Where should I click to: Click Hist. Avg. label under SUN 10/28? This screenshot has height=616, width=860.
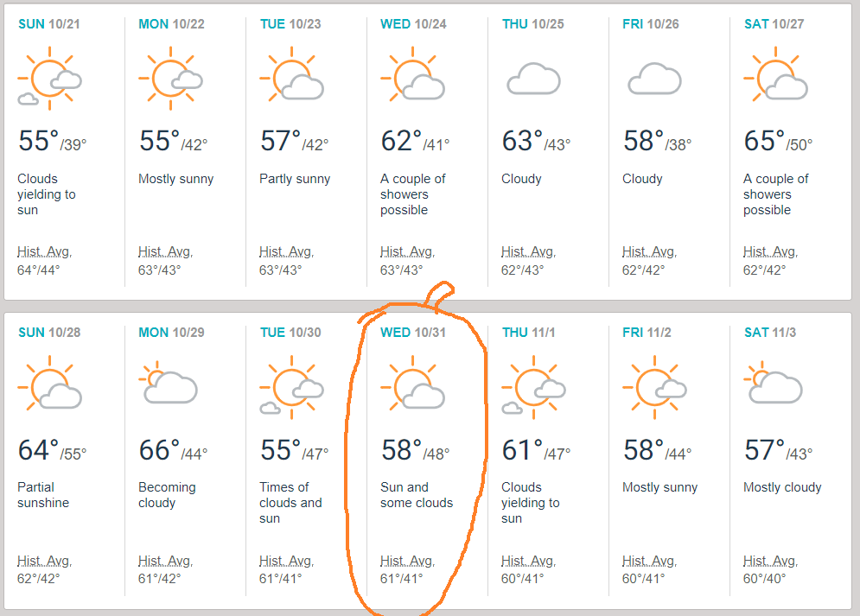(44, 561)
